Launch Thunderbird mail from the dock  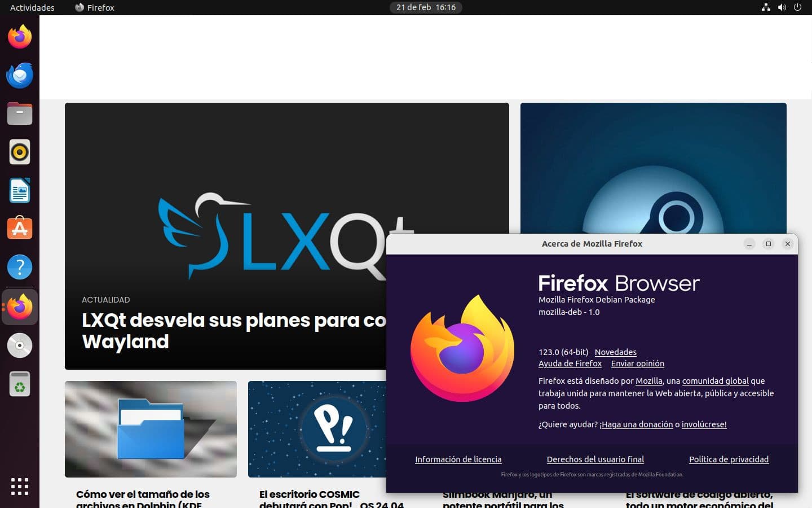click(x=20, y=76)
